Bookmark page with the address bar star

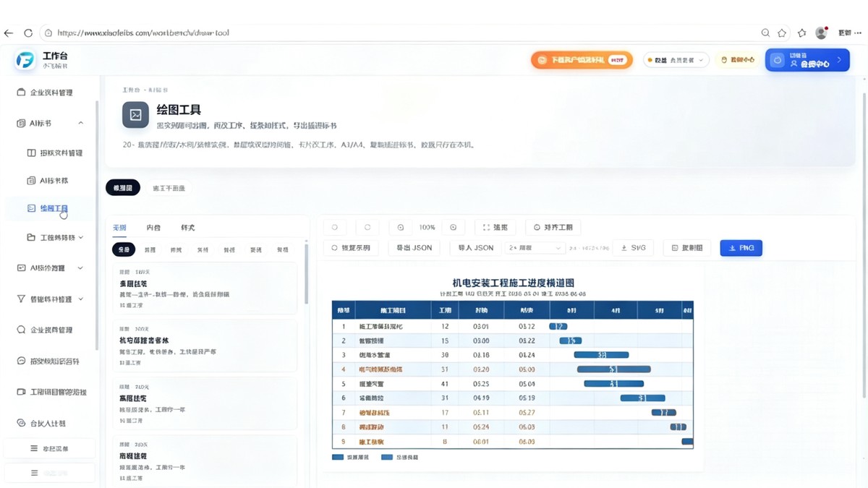click(x=782, y=33)
